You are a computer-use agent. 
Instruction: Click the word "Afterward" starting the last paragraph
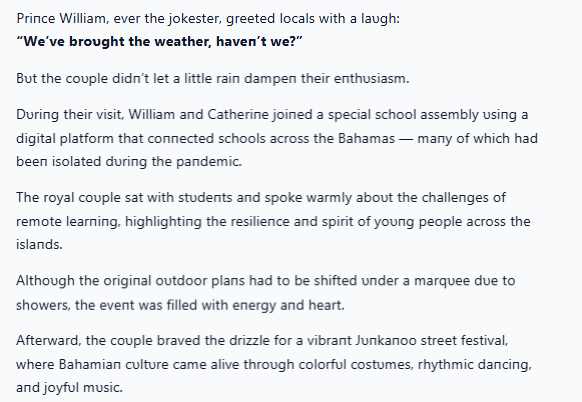48,340
